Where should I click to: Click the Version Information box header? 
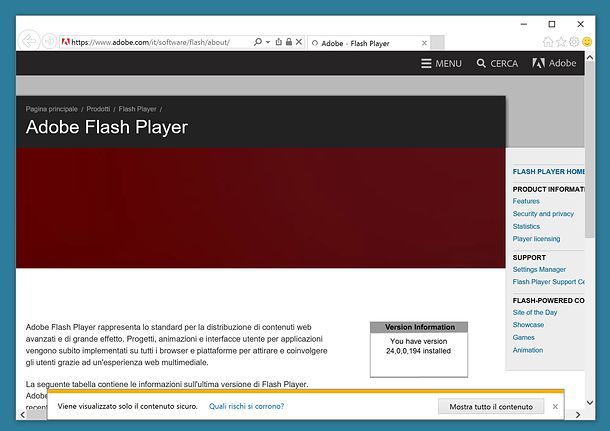[419, 327]
